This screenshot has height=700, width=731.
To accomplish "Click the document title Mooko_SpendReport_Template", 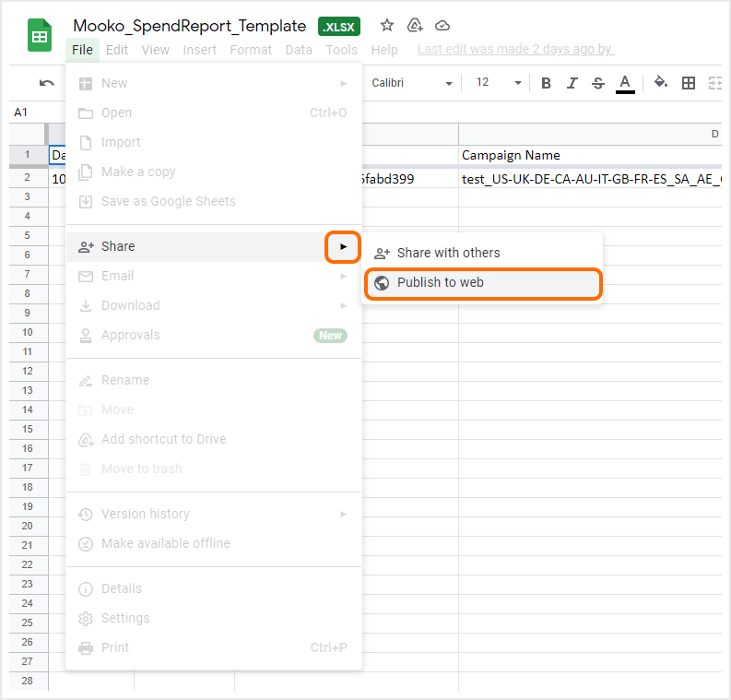I will [x=190, y=26].
